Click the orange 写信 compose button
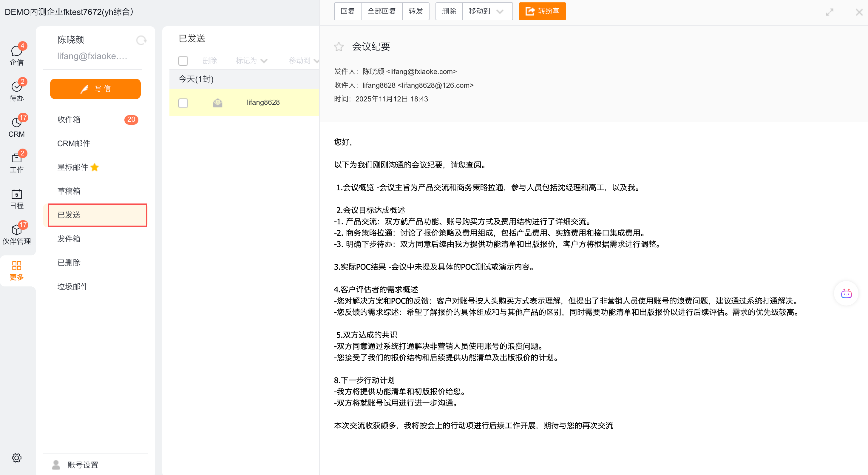This screenshot has width=868, height=475. (95, 89)
